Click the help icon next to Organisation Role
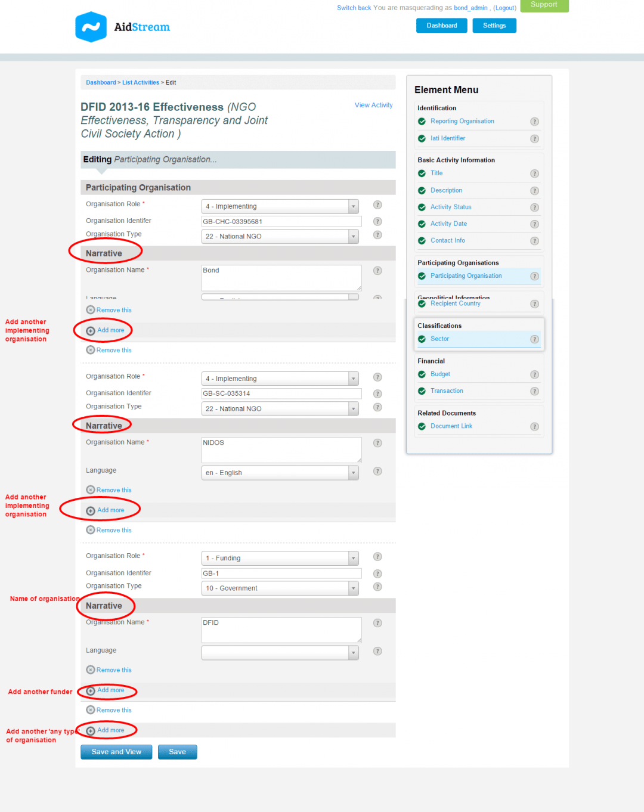 [377, 204]
